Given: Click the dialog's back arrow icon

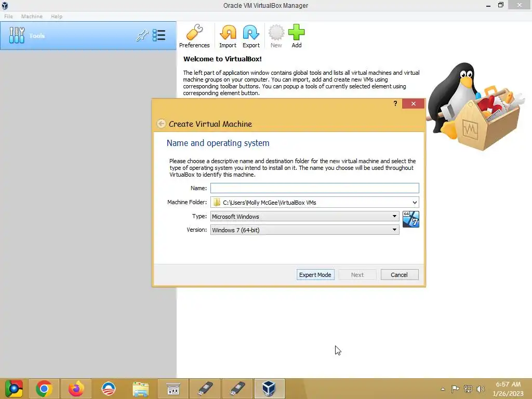Looking at the screenshot, I should pyautogui.click(x=161, y=124).
